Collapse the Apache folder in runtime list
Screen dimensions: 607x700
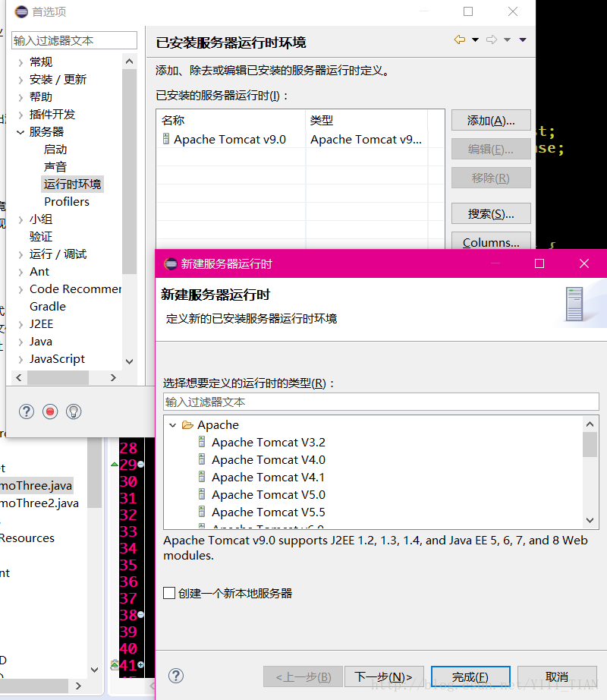click(172, 425)
